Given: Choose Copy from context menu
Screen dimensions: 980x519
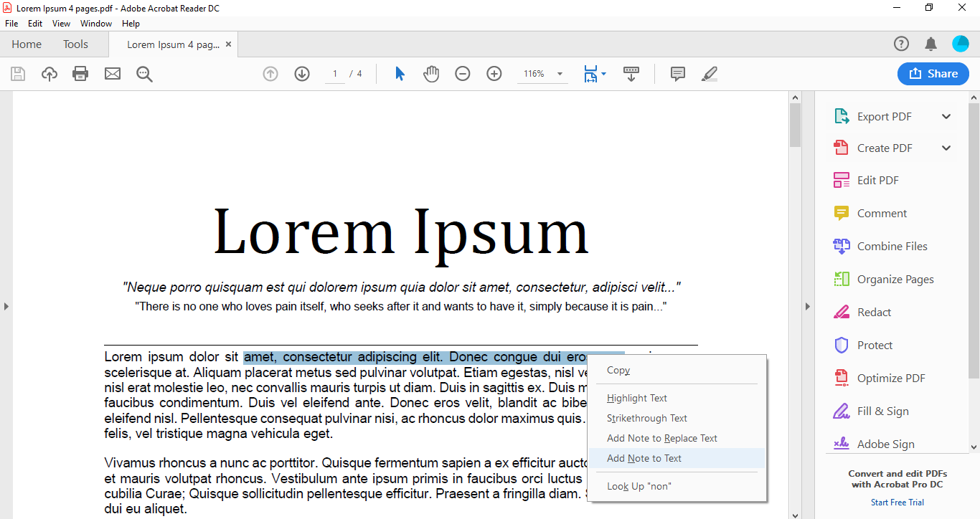Looking at the screenshot, I should (x=677, y=371).
